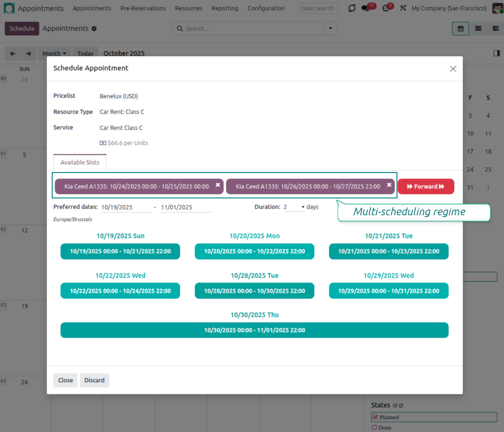
Task: Switch to calendar view icon
Action: pyautogui.click(x=460, y=29)
